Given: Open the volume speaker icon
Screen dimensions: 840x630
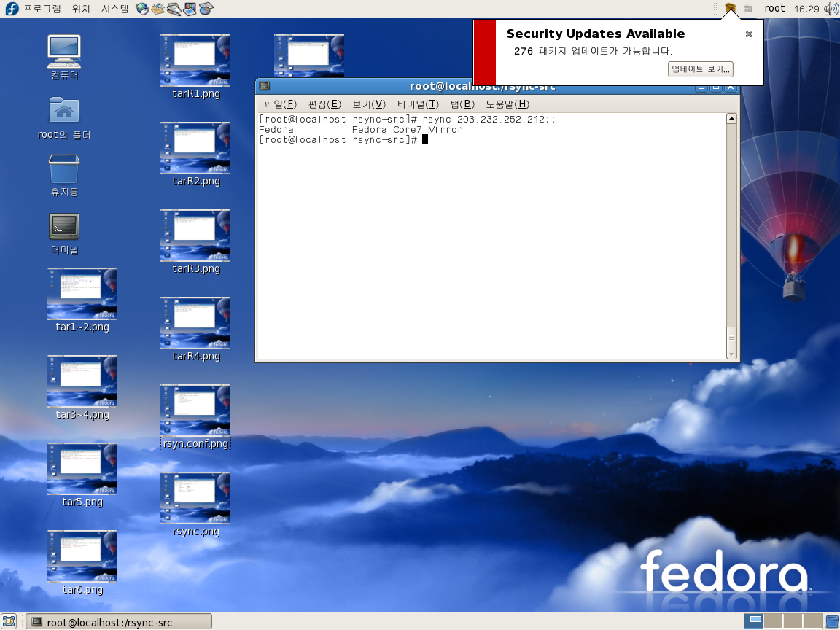Looking at the screenshot, I should [831, 9].
